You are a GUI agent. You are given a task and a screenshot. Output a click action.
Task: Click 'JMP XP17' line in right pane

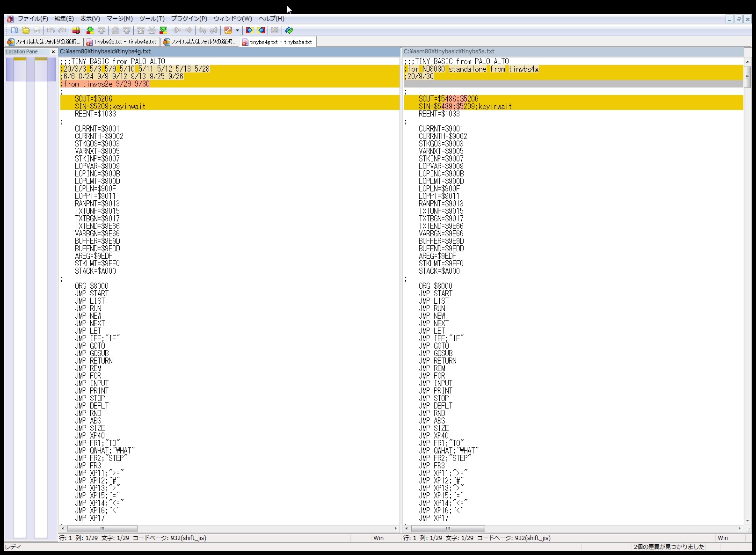click(433, 518)
